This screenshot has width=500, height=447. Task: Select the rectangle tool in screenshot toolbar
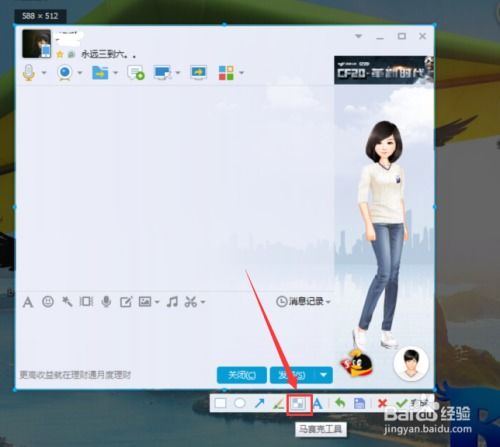tap(220, 403)
